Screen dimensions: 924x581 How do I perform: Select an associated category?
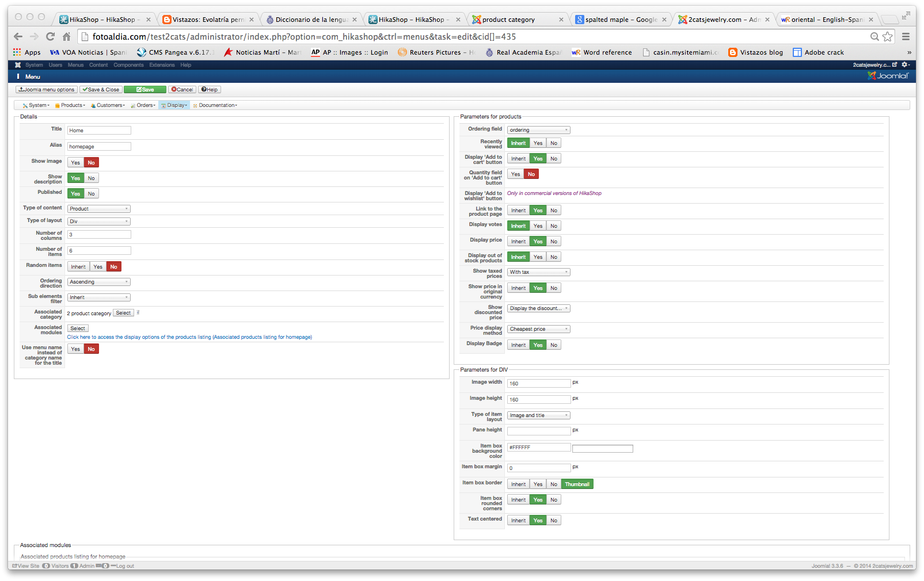click(x=123, y=313)
